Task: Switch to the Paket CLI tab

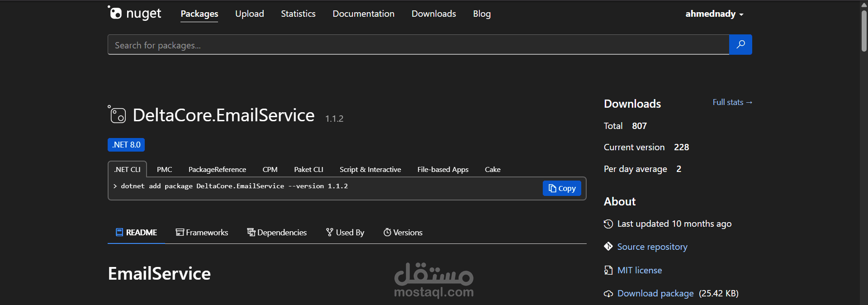Action: [x=308, y=169]
